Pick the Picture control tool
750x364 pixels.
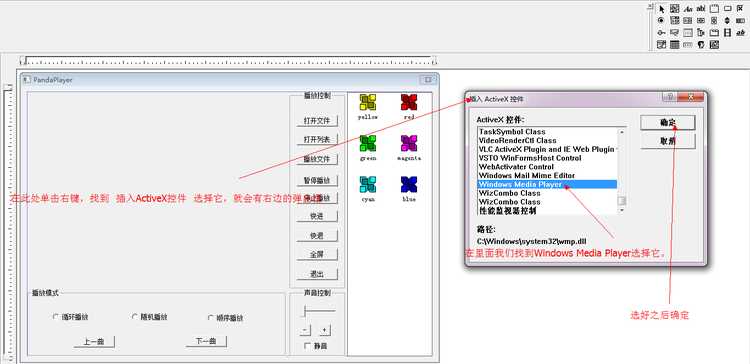[x=674, y=9]
